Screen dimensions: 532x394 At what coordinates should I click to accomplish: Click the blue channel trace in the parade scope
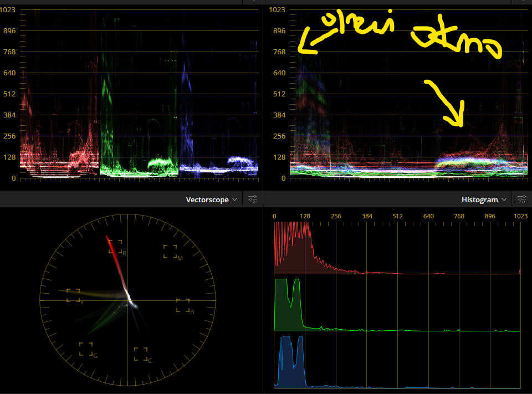tap(219, 93)
